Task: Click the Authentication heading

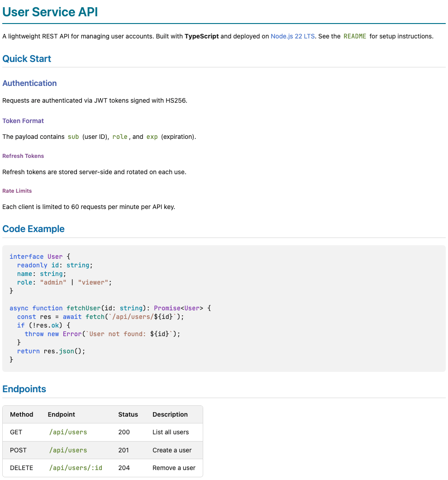Action: (29, 83)
